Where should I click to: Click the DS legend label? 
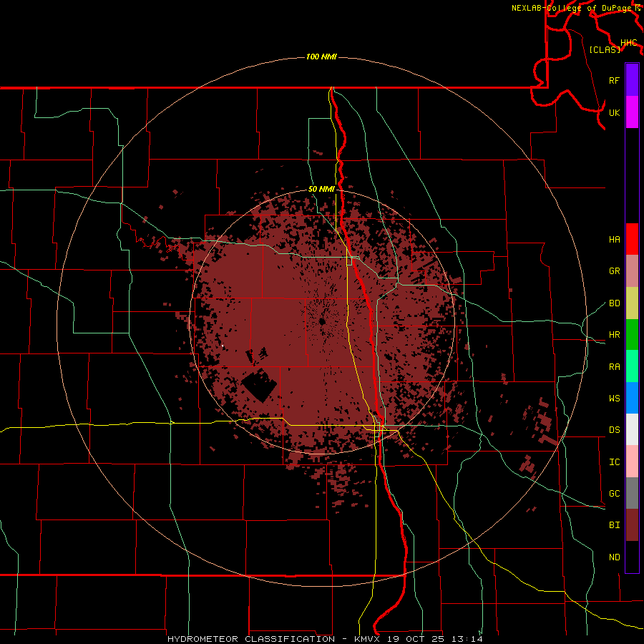tap(615, 430)
